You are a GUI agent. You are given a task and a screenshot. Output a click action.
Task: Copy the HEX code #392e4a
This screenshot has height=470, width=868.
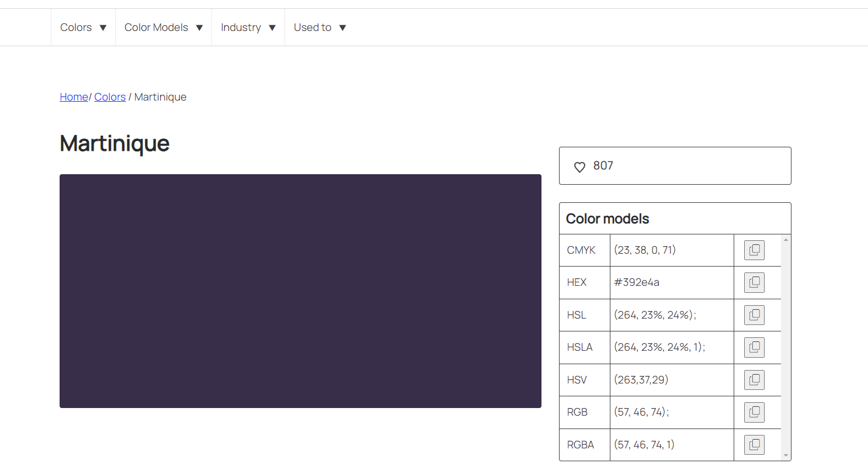tap(754, 282)
